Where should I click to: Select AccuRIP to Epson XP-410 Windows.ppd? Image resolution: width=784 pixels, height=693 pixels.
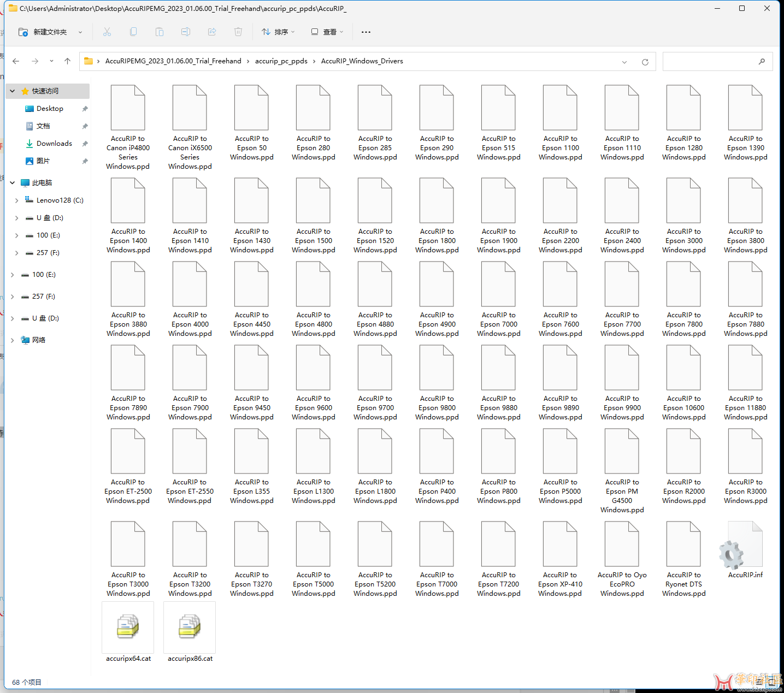pos(561,559)
